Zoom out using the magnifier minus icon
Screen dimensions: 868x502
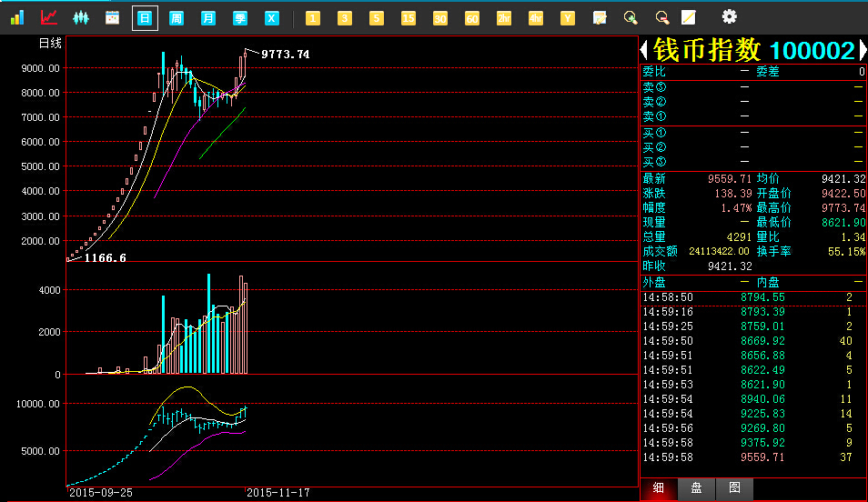click(x=661, y=17)
